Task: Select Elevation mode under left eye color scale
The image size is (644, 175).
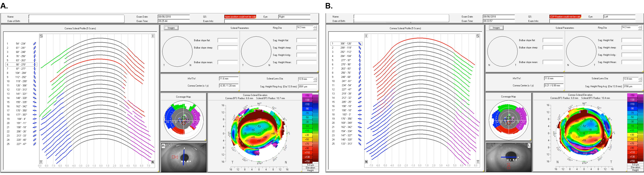Action: [635, 167]
